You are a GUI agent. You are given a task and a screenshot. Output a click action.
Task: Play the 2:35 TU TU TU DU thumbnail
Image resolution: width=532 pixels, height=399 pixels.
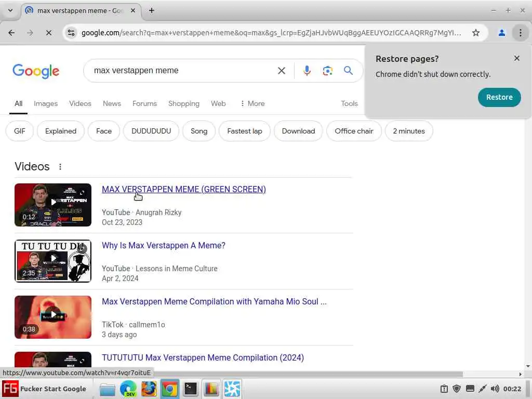click(x=53, y=261)
